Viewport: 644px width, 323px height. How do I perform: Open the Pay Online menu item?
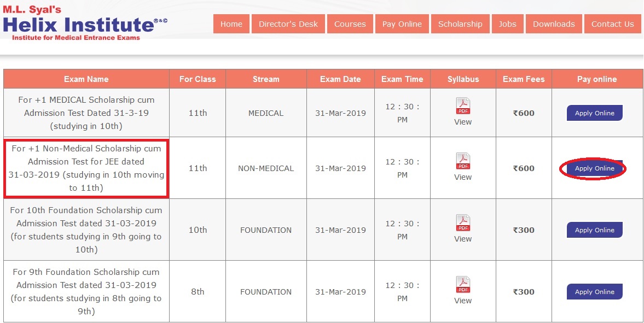click(x=402, y=24)
